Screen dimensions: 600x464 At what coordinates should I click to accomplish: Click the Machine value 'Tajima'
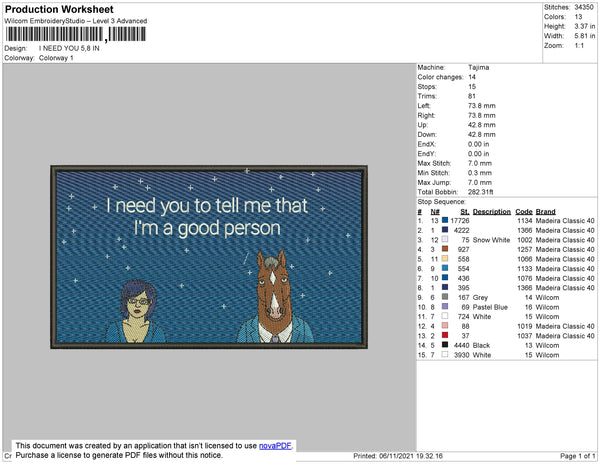point(478,67)
